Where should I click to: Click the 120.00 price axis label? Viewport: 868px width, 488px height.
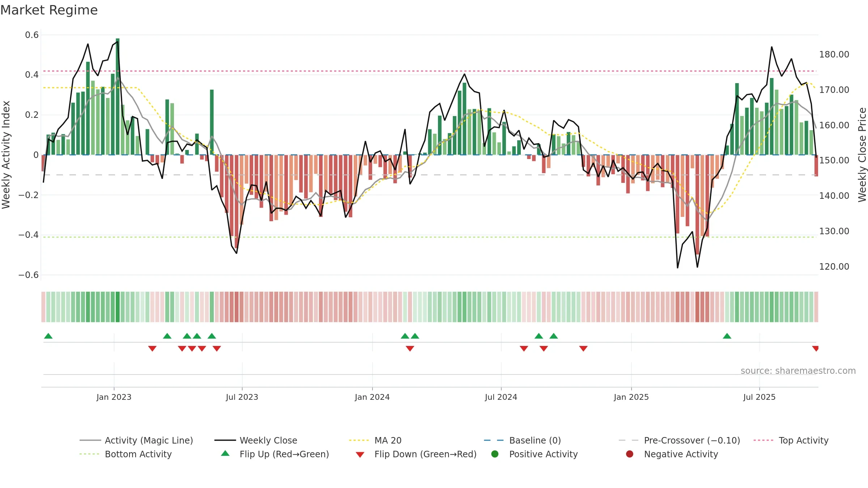(834, 267)
